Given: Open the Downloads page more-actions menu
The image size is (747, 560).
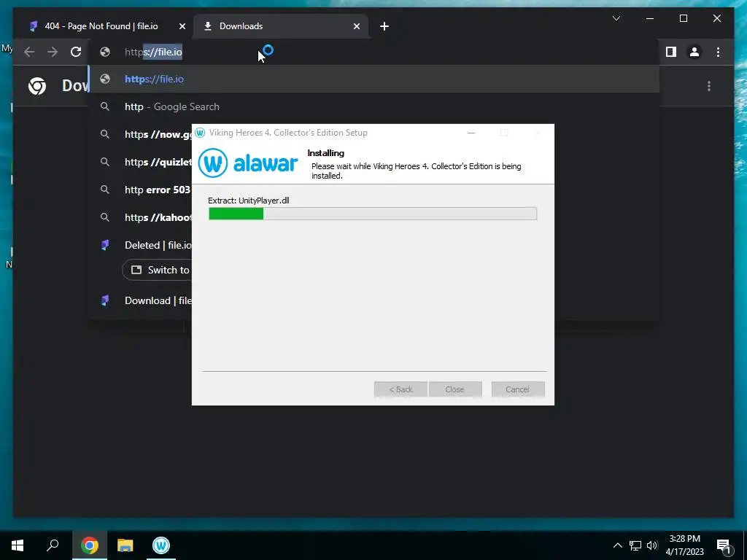Looking at the screenshot, I should [709, 86].
